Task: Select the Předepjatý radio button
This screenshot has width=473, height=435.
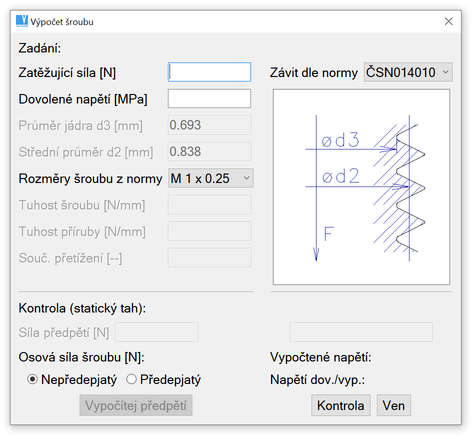Action: pos(131,379)
